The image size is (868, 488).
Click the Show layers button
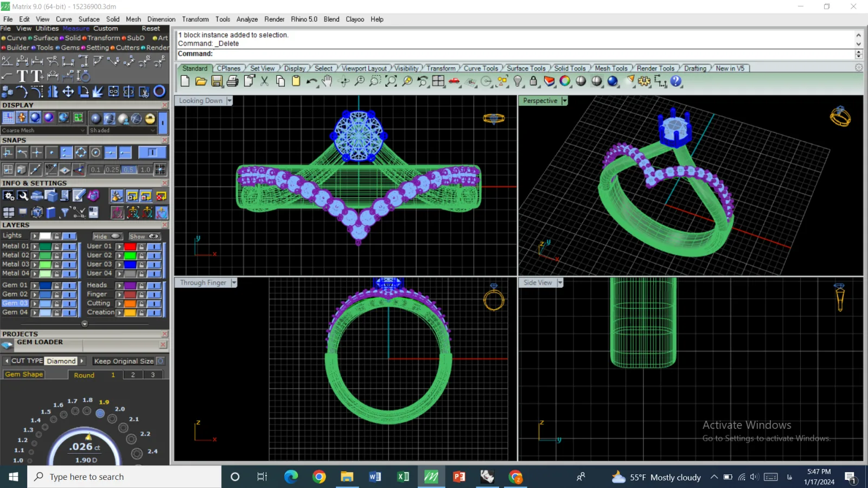(x=144, y=236)
